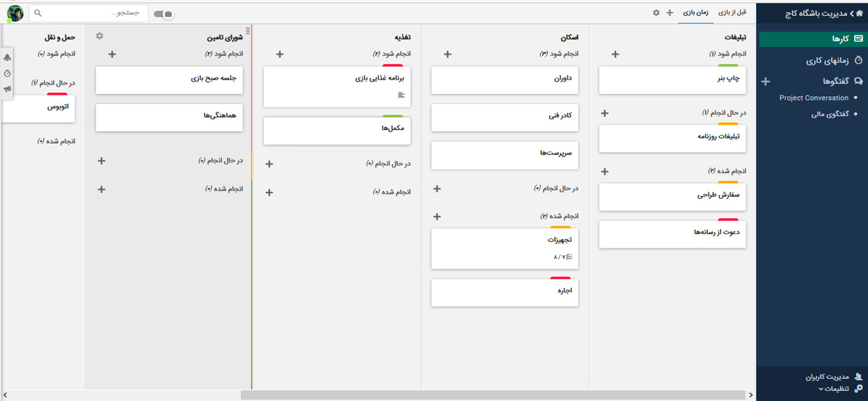Click green label on چاپ بنر card
Screen dimensions: 868x401
728,66
